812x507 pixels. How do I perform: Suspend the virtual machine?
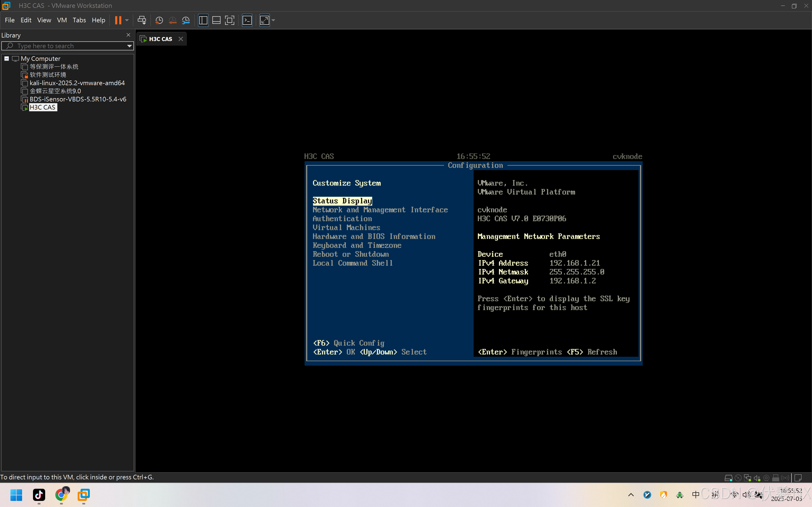pos(118,20)
